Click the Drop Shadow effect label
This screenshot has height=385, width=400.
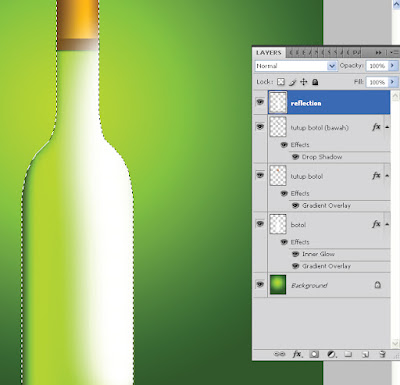click(x=322, y=157)
